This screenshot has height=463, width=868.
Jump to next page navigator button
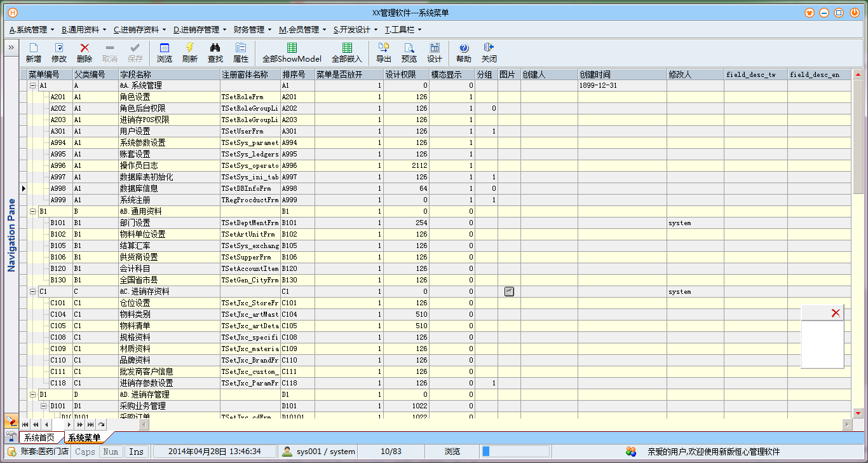(80, 424)
